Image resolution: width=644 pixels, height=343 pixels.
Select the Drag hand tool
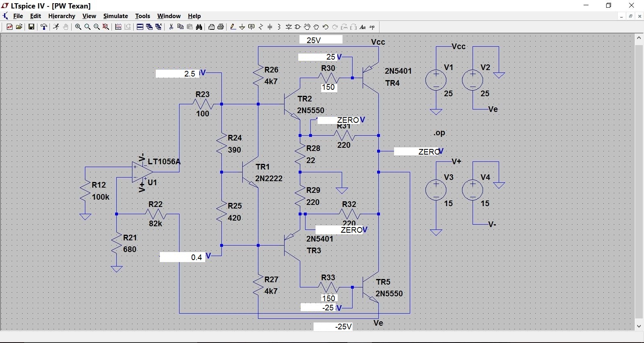tap(316, 27)
